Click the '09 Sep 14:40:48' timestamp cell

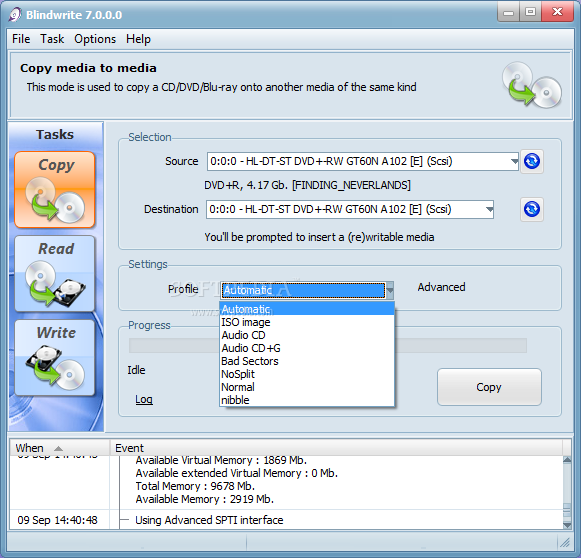click(x=57, y=520)
